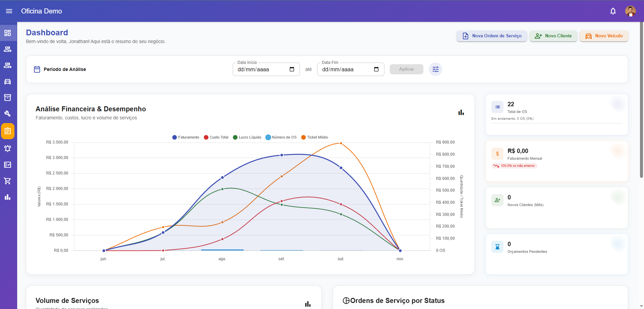The height and width of the screenshot is (309, 644).
Task: Switch to the Dashboard sidebar item
Action: pyautogui.click(x=8, y=33)
